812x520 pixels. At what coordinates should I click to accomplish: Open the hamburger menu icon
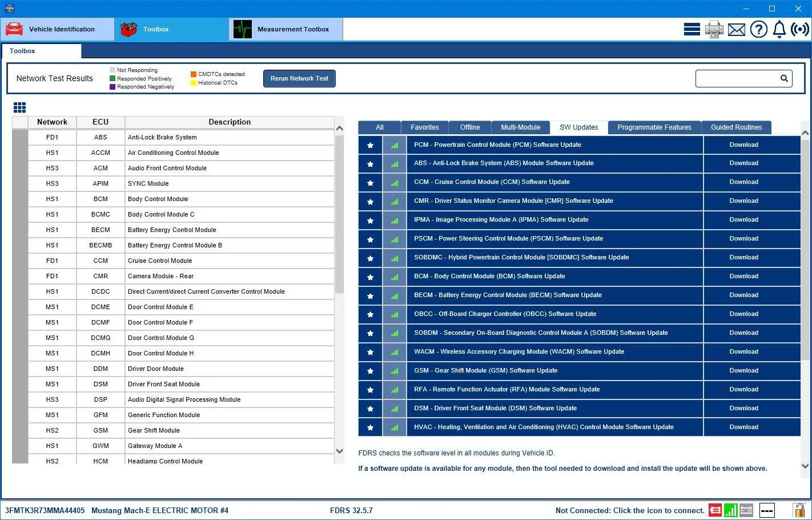point(692,29)
